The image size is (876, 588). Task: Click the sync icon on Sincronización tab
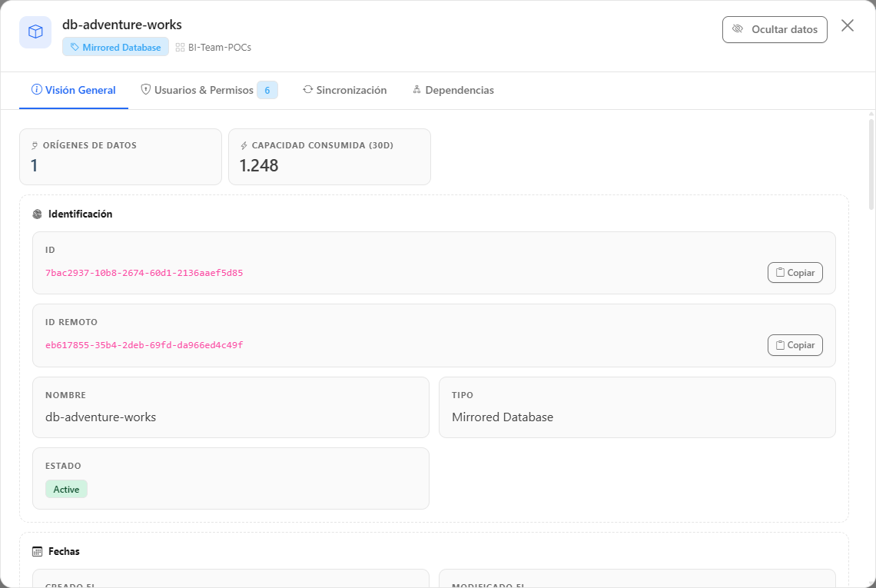click(x=308, y=89)
